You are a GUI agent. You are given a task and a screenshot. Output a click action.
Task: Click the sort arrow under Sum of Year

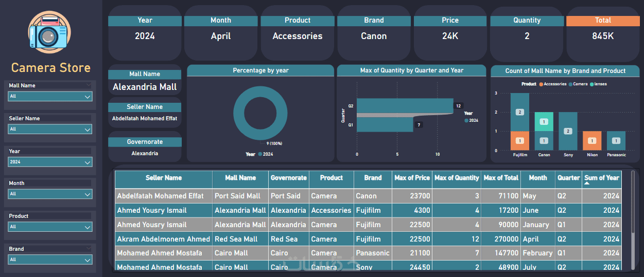click(x=587, y=183)
